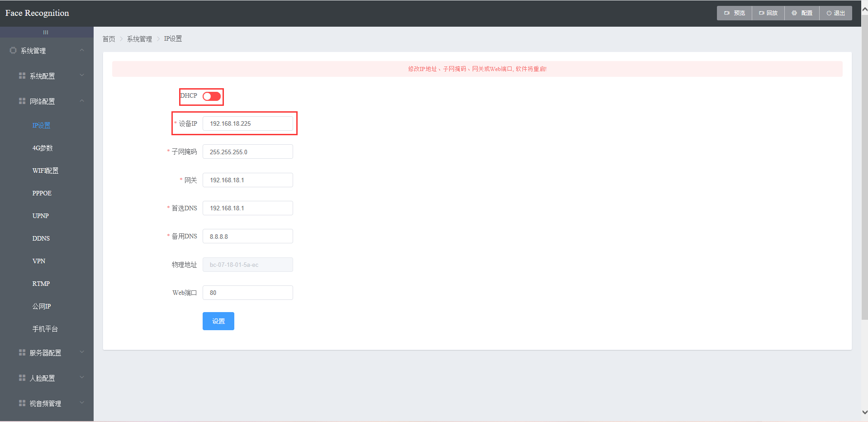
Task: Open the WIFI配置 menu item
Action: pos(45,171)
